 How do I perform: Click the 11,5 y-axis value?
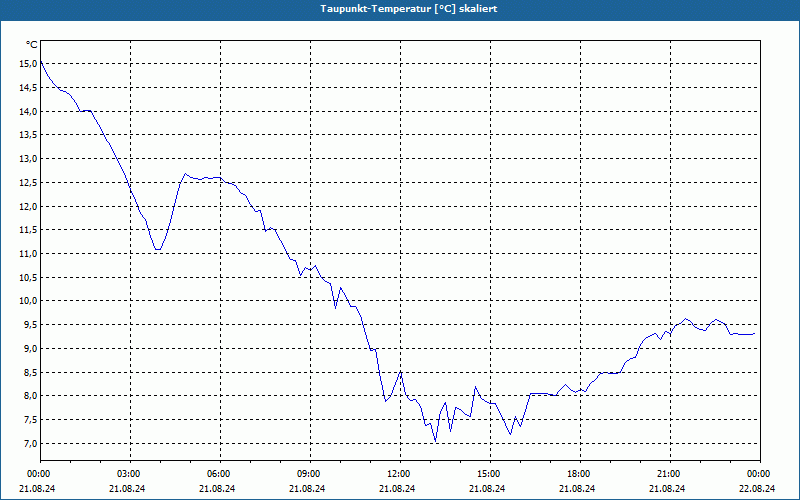pyautogui.click(x=29, y=230)
